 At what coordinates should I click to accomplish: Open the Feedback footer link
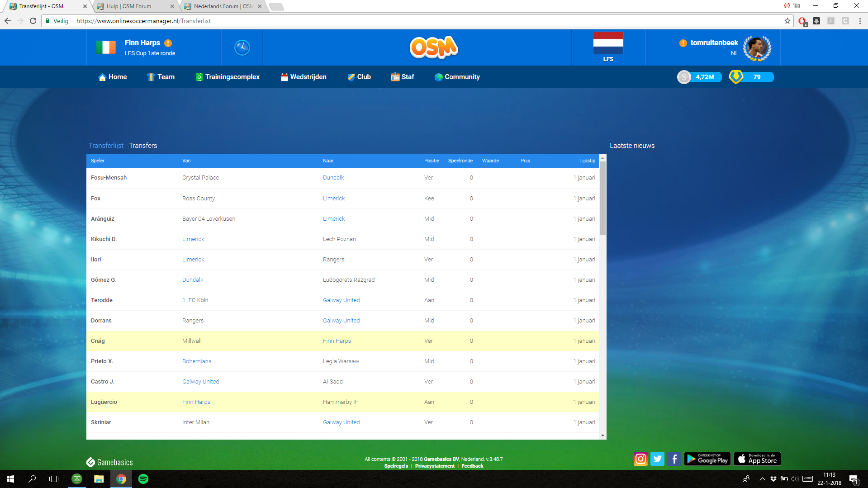472,466
